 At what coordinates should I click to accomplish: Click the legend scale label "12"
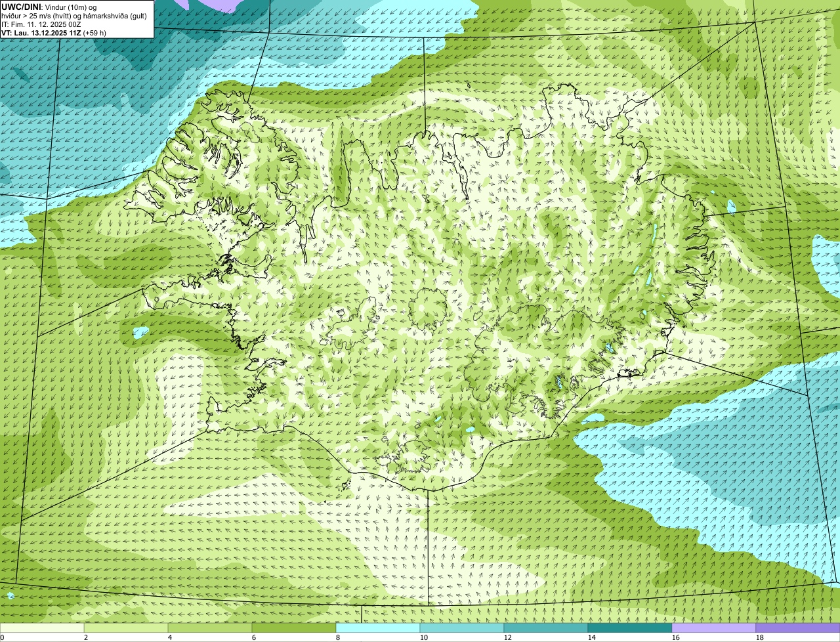508,637
